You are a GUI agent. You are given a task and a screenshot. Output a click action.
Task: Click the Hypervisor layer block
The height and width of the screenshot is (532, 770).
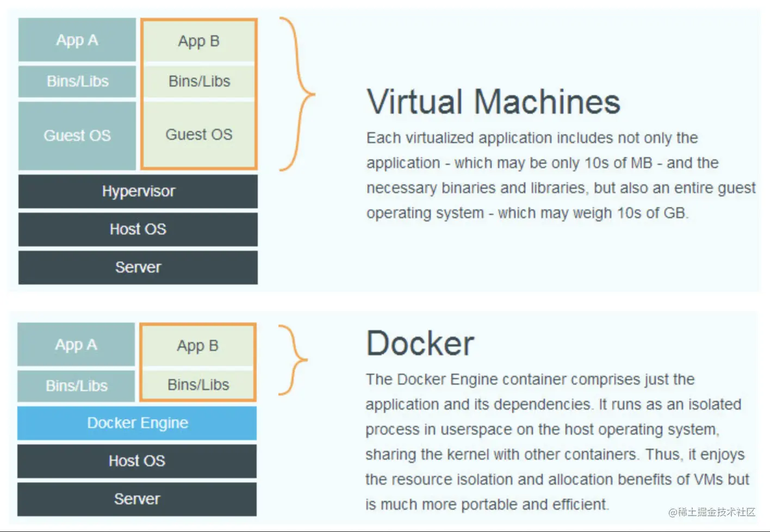(x=138, y=191)
